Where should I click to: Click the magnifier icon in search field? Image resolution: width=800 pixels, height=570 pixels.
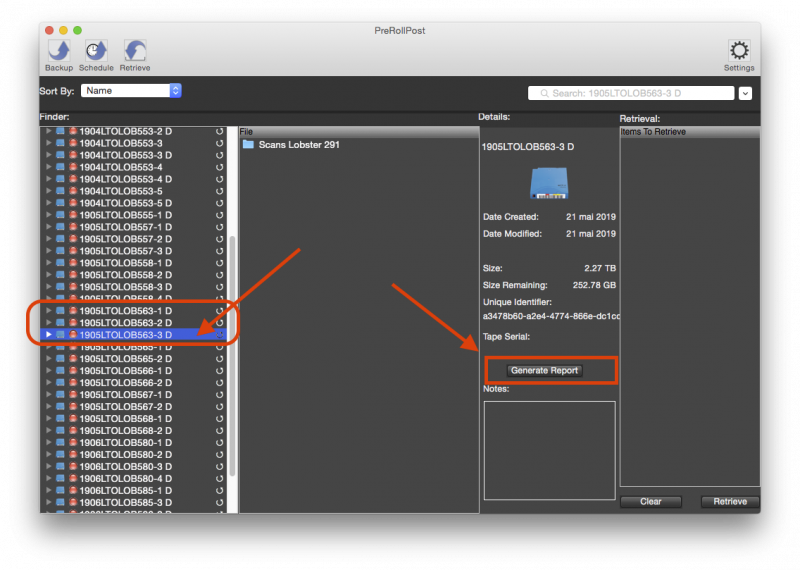click(x=544, y=94)
